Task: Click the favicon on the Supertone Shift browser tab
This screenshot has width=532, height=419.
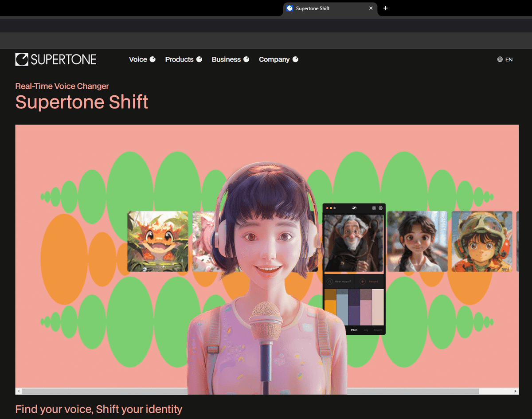Action: 290,8
